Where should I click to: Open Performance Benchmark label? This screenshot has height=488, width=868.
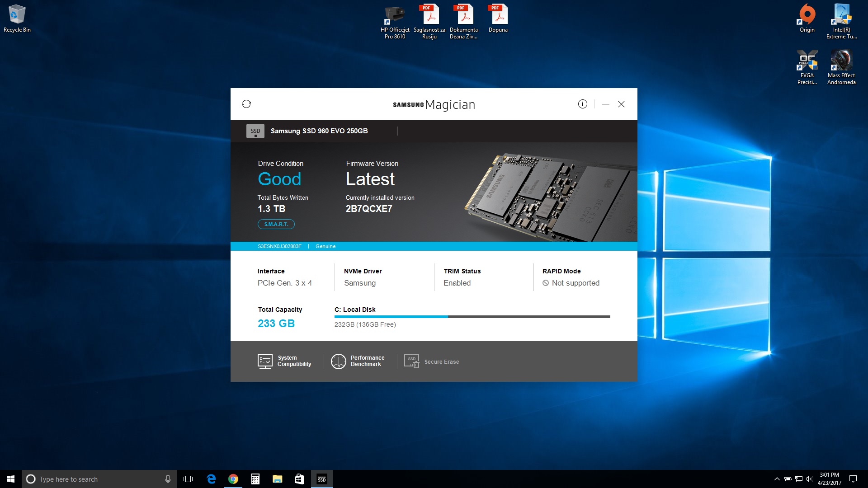click(x=368, y=361)
